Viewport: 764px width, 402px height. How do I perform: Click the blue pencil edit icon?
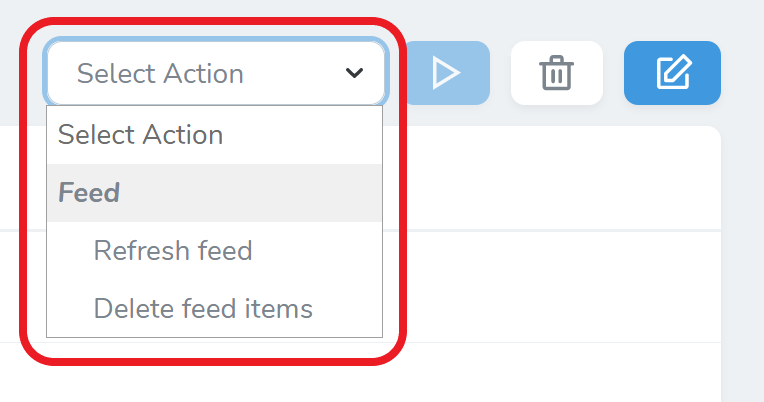click(x=672, y=73)
